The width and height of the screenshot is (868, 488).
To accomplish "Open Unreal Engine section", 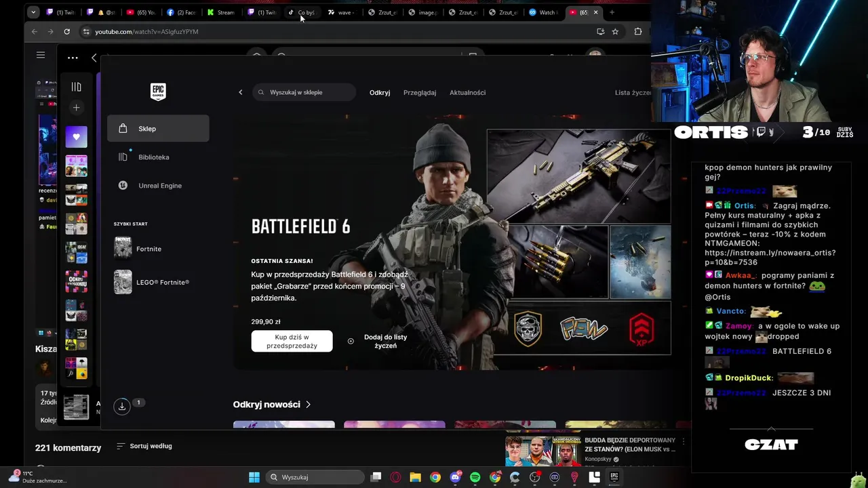I will click(159, 186).
